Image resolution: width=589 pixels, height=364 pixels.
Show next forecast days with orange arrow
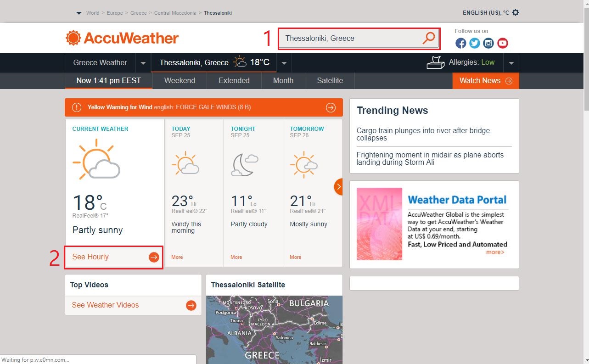tap(339, 186)
